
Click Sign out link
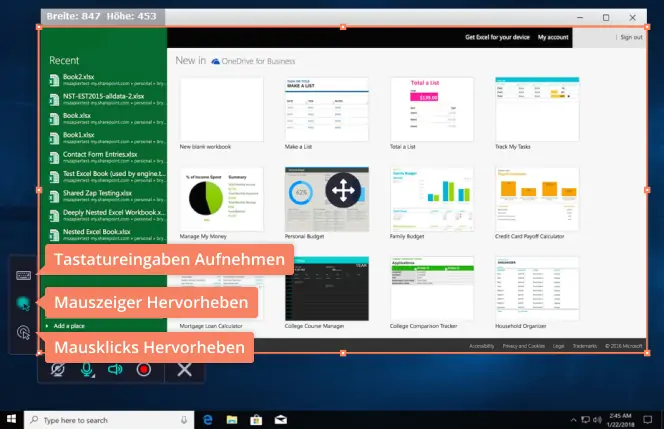coord(631,37)
